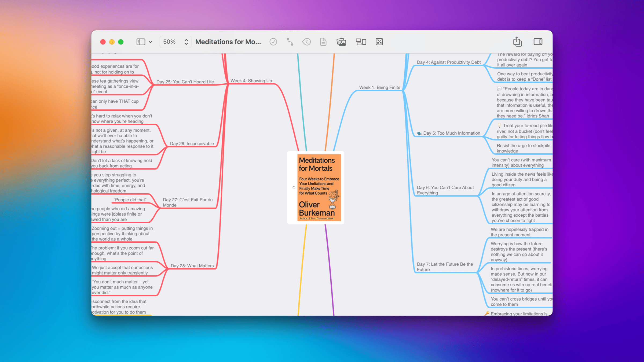Toggle the left sidebar panel icon
This screenshot has height=362, width=644.
[141, 42]
